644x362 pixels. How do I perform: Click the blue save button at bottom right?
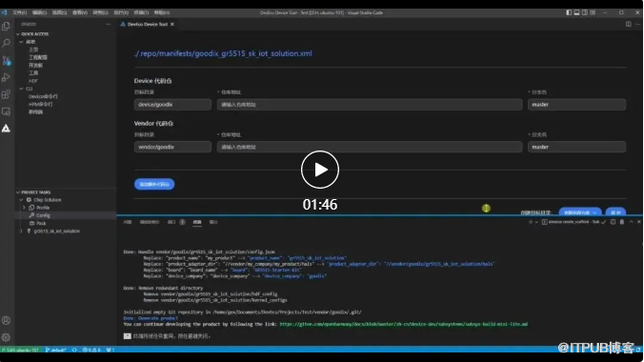[615, 212]
